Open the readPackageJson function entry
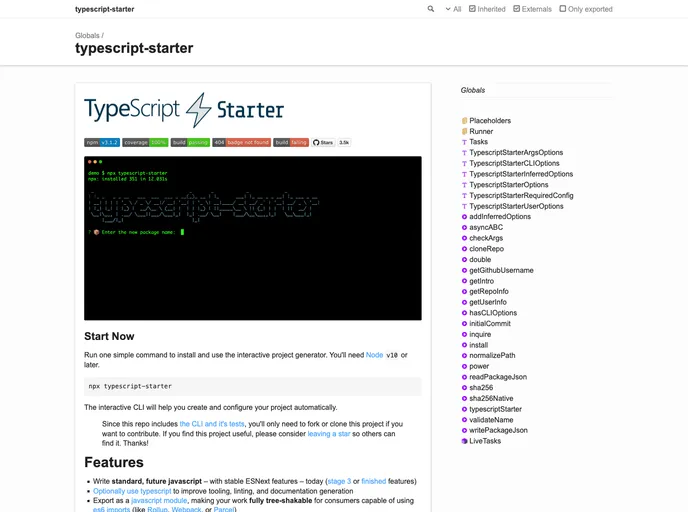The height and width of the screenshot is (512, 688). 498,377
